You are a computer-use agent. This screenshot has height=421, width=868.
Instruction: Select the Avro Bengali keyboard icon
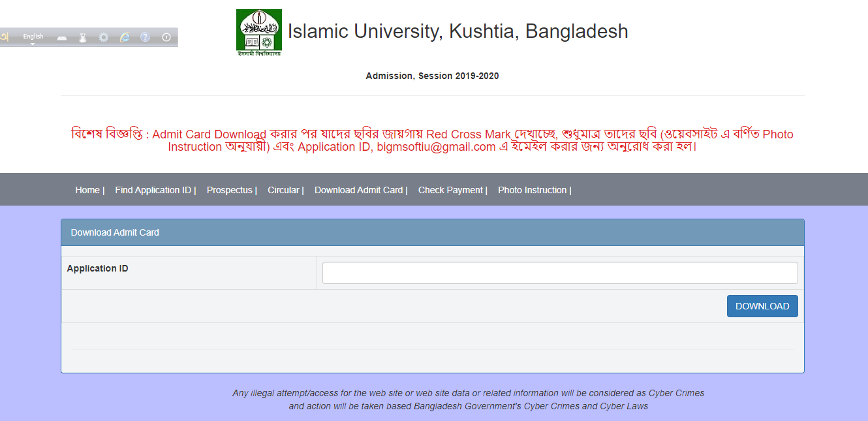coord(5,37)
